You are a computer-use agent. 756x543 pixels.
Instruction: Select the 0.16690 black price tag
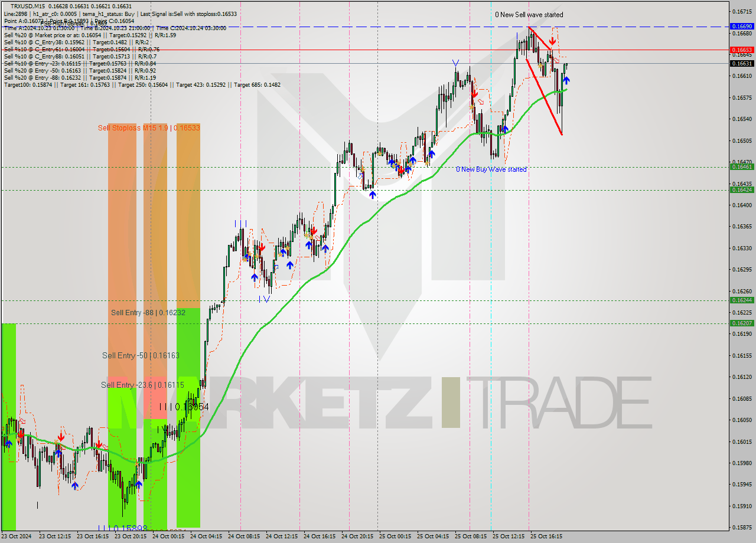742,27
